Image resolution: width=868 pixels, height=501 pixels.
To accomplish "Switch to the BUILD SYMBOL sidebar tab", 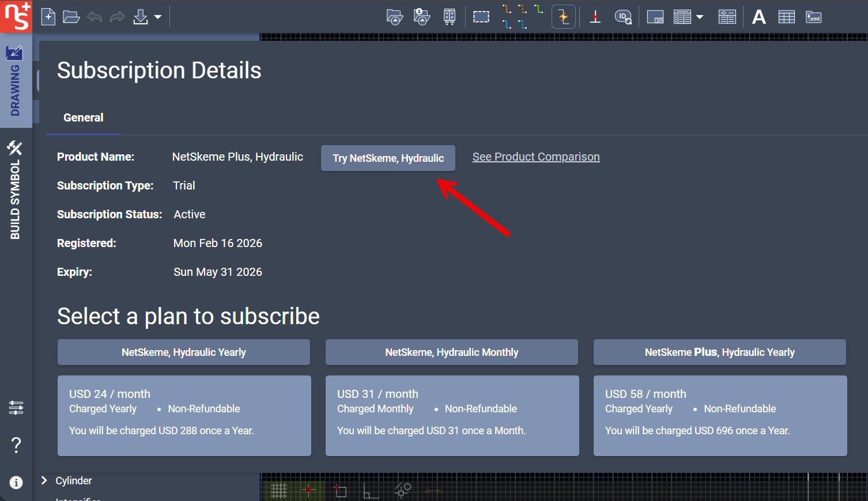I will click(x=15, y=191).
